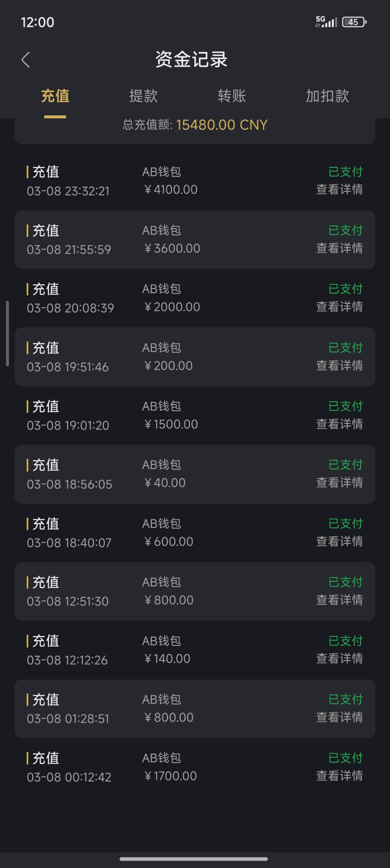Click the vertical scrollbar handle
The height and width of the screenshot is (868, 390).
click(7, 333)
